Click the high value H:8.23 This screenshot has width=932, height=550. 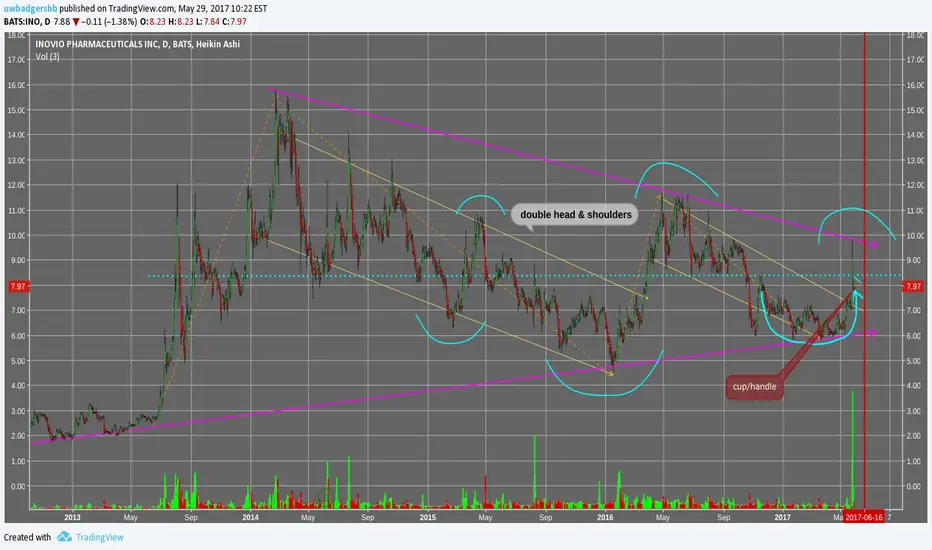(x=181, y=21)
